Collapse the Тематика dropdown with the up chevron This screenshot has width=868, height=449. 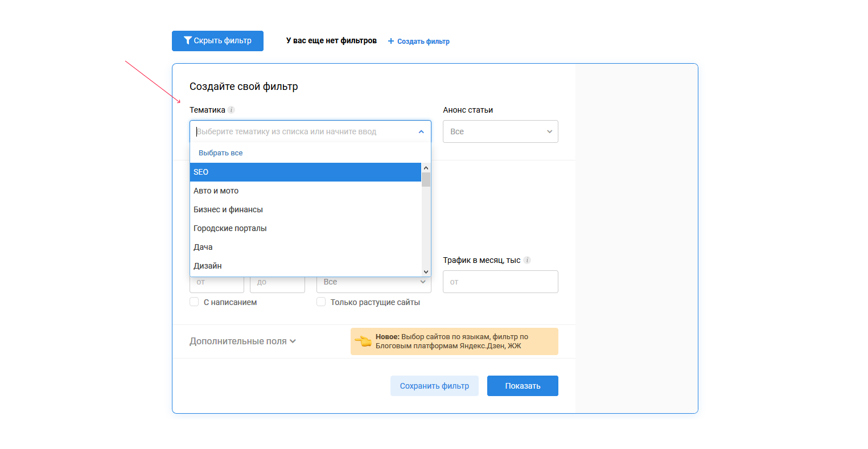421,131
